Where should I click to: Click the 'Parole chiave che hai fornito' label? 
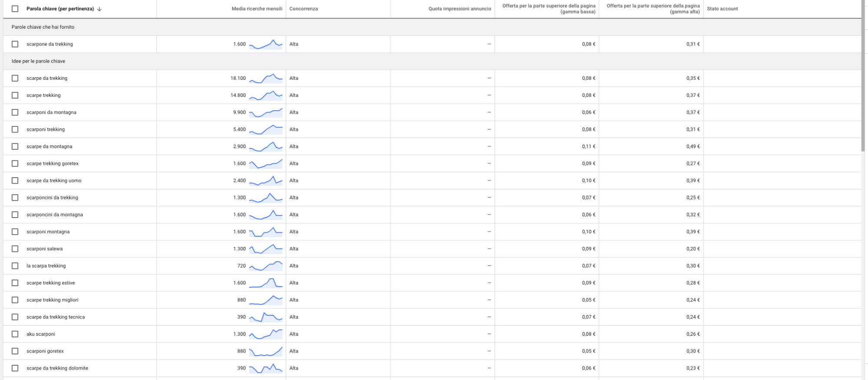coord(43,27)
